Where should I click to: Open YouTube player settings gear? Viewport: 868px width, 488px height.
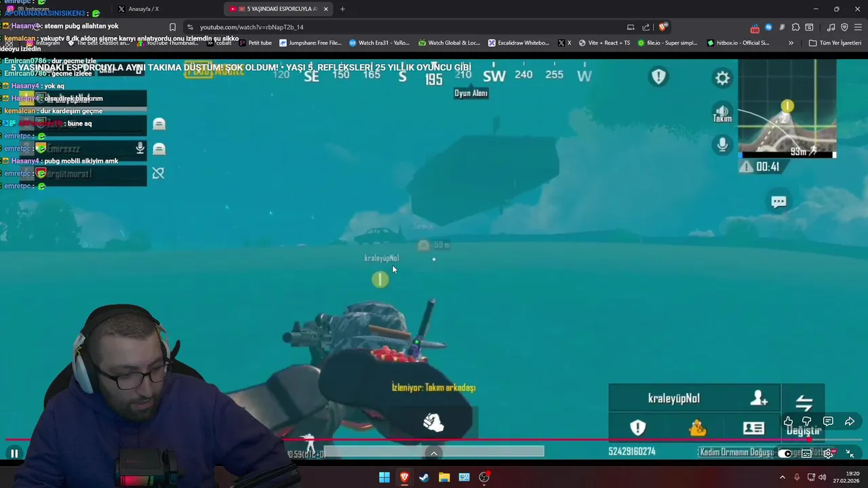tap(828, 453)
